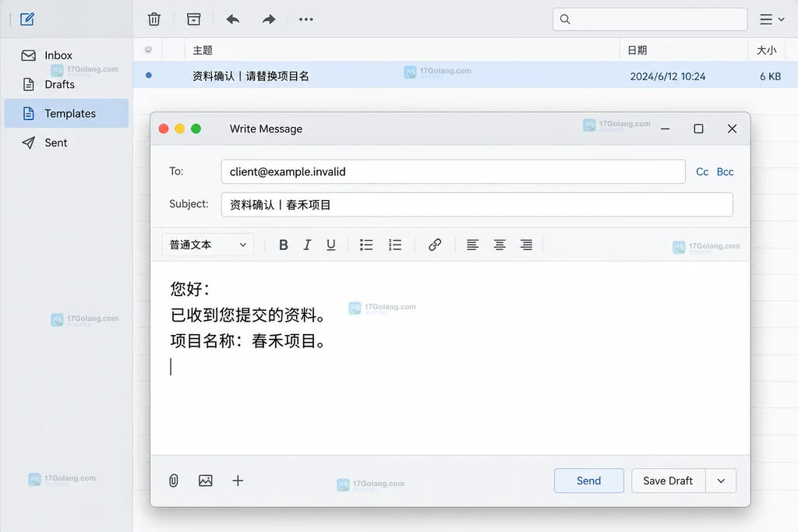Click the green traffic light button
The height and width of the screenshot is (532, 798).
196,129
